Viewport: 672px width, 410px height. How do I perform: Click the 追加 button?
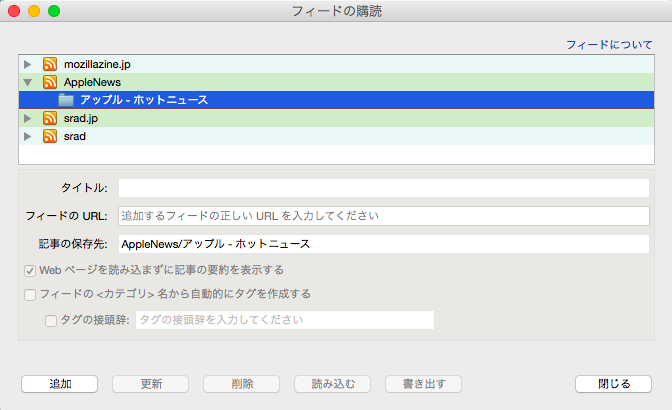click(60, 384)
